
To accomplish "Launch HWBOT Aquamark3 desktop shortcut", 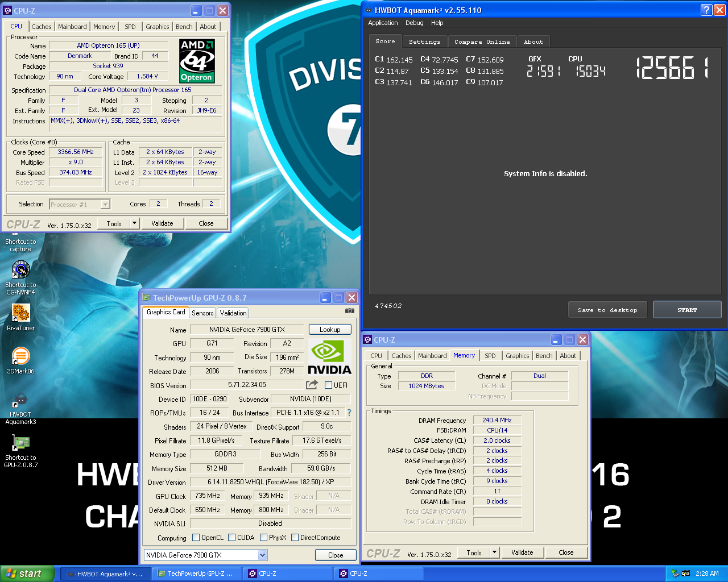I will pos(20,408).
